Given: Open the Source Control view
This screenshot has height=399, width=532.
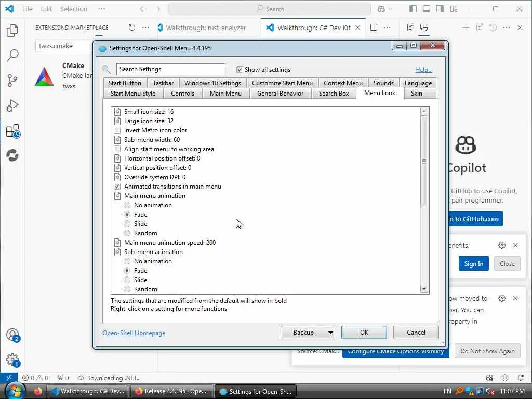Looking at the screenshot, I should tap(12, 81).
